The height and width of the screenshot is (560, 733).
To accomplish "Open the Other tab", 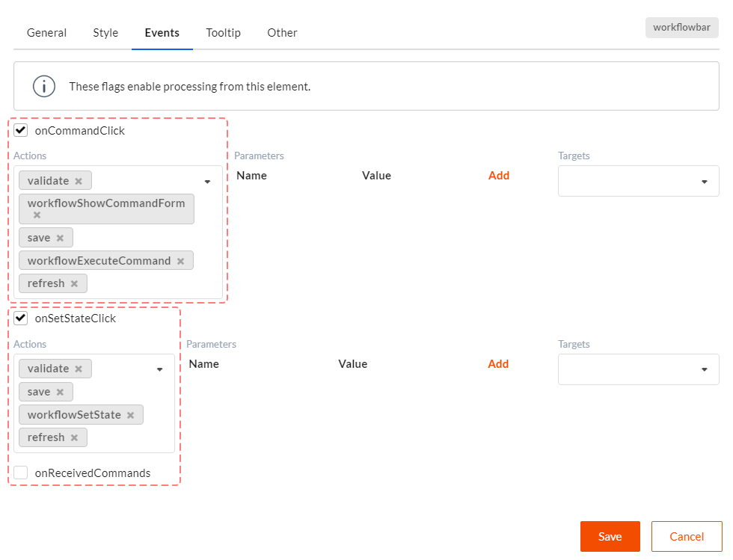I will tap(282, 33).
